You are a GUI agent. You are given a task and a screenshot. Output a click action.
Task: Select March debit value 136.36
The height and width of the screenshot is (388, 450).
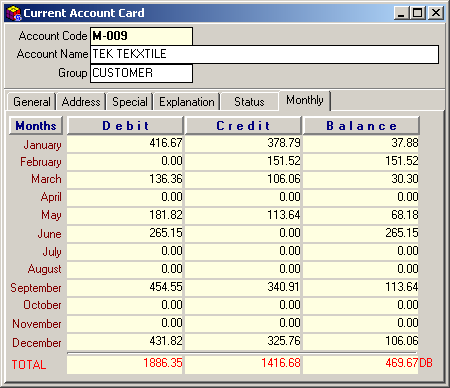[125, 179]
